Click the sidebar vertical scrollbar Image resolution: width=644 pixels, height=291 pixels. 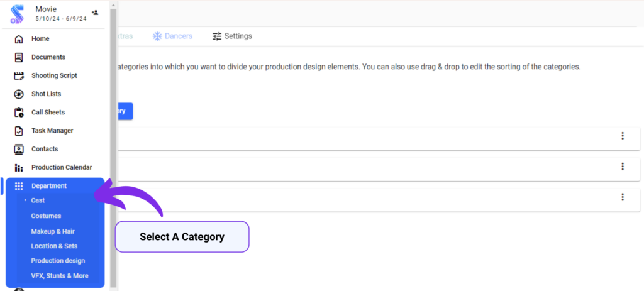pyautogui.click(x=113, y=144)
